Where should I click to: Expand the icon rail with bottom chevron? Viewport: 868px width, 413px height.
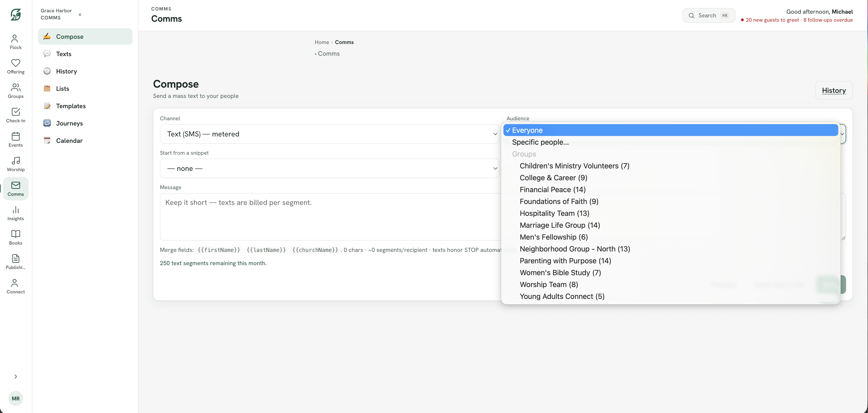pyautogui.click(x=16, y=376)
